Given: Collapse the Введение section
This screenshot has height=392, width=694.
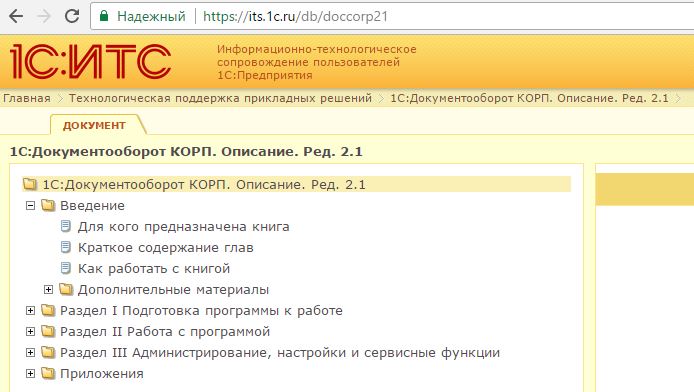Looking at the screenshot, I should 30,205.
